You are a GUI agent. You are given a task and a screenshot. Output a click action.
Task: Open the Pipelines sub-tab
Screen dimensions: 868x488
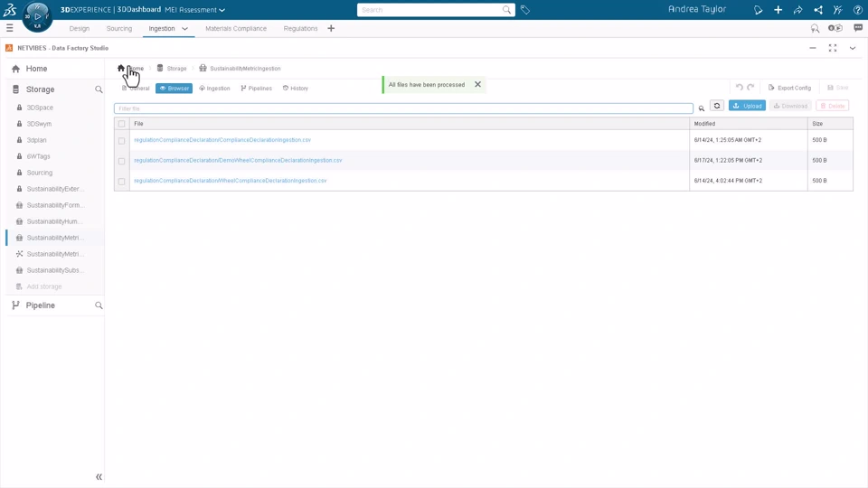256,88
